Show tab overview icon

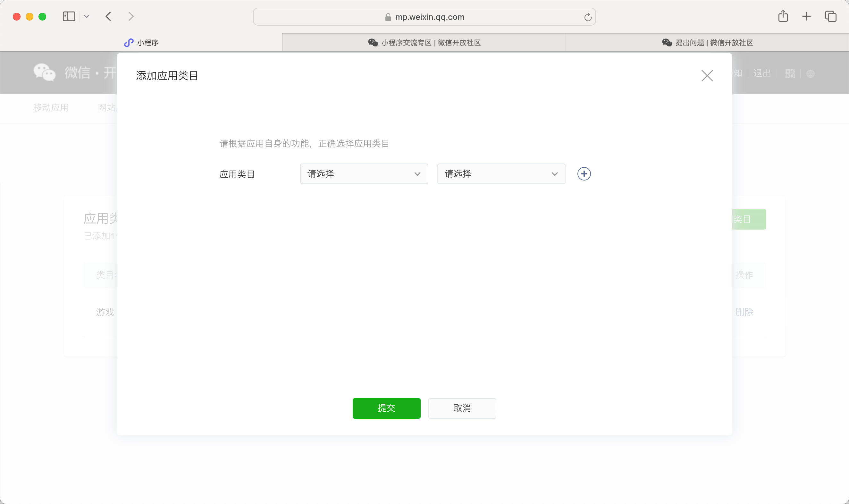pos(831,16)
